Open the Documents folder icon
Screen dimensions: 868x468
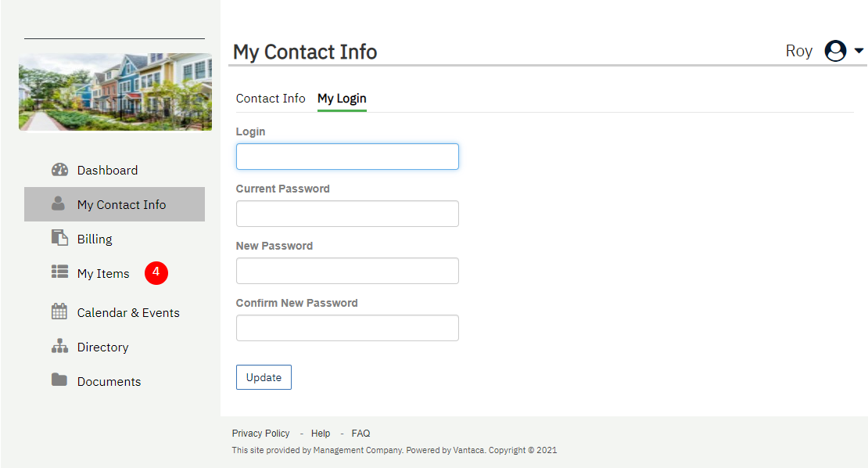pos(59,380)
